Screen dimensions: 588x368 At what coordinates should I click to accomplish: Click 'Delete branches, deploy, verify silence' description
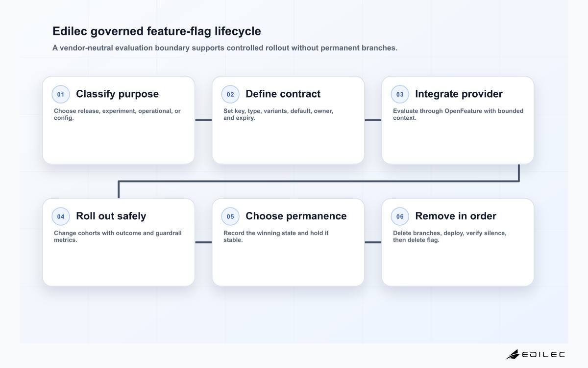pyautogui.click(x=450, y=237)
